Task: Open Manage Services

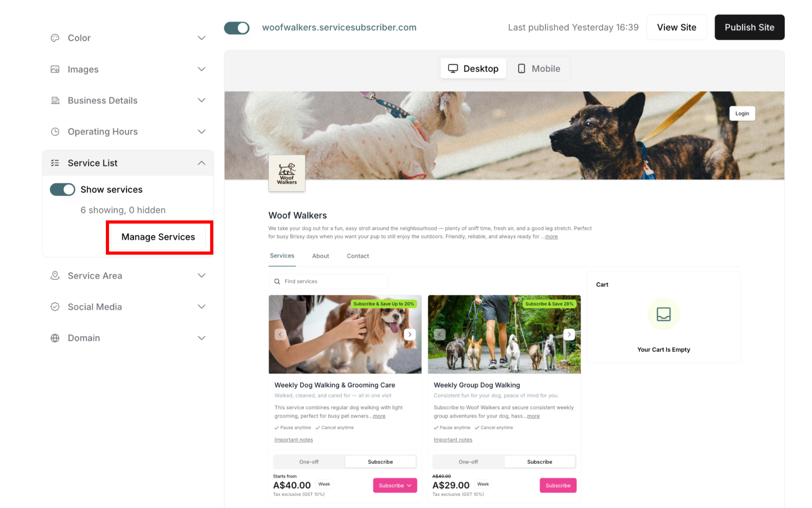Action: coord(158,237)
